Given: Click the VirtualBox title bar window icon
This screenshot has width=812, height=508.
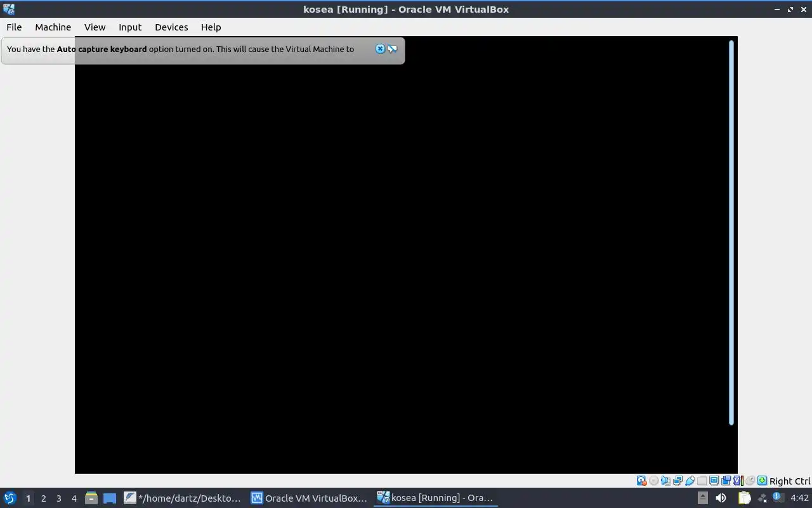Looking at the screenshot, I should pos(9,9).
